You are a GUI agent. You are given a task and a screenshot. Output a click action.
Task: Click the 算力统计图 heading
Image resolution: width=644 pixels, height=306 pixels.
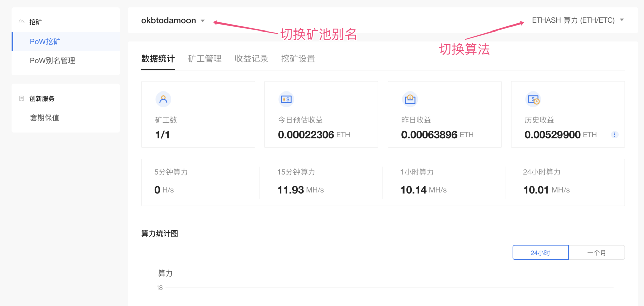pyautogui.click(x=160, y=234)
